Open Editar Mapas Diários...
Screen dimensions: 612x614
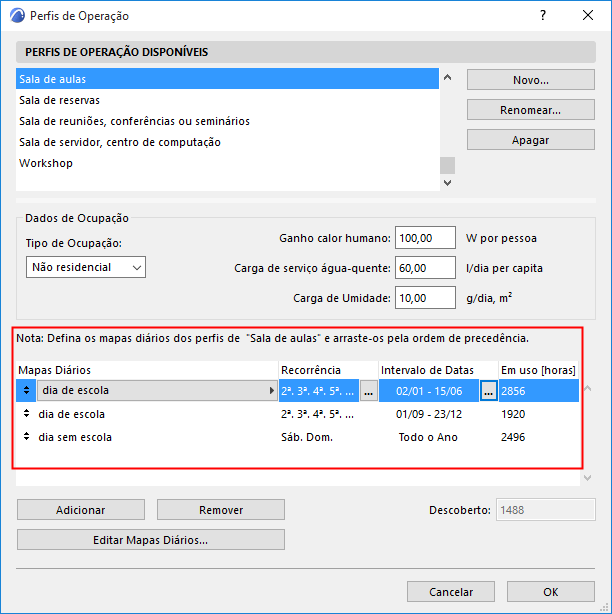coord(151,540)
